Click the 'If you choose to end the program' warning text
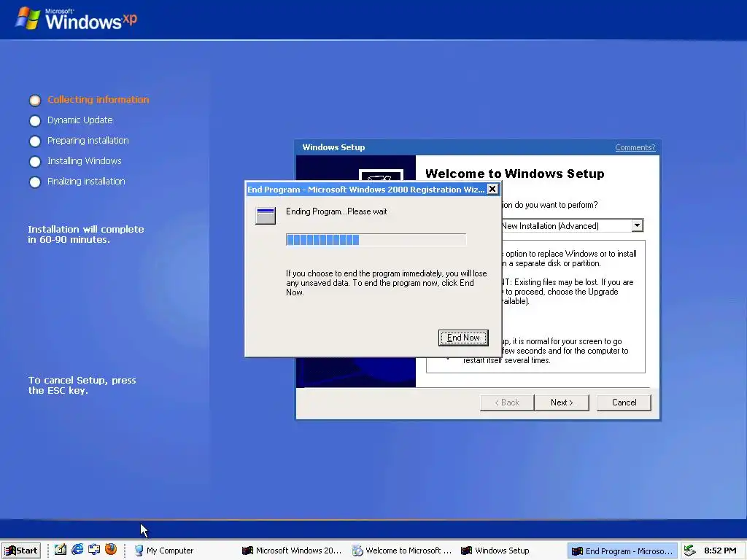The height and width of the screenshot is (560, 747). coord(387,283)
